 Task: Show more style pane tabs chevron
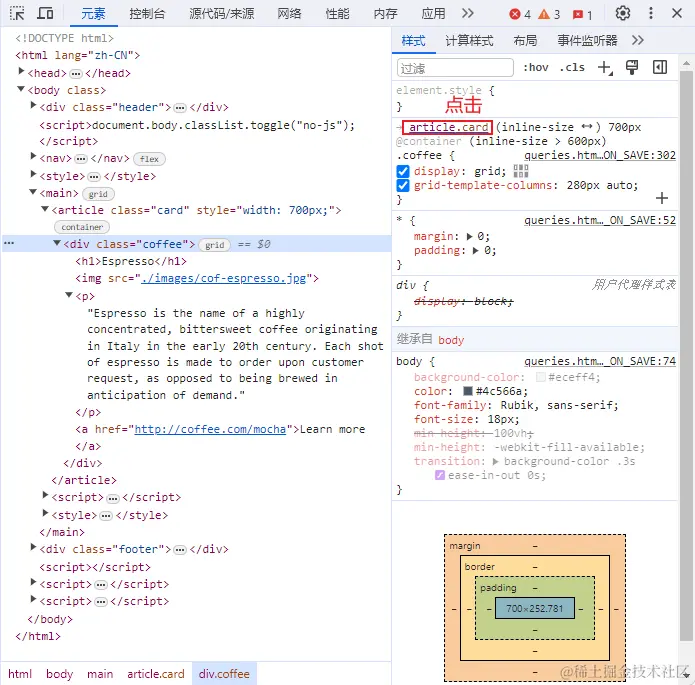pyautogui.click(x=637, y=40)
